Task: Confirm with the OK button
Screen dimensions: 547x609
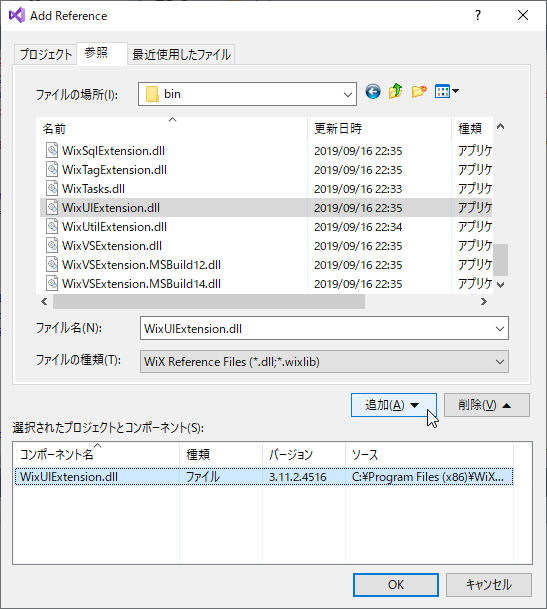Action: [x=396, y=585]
